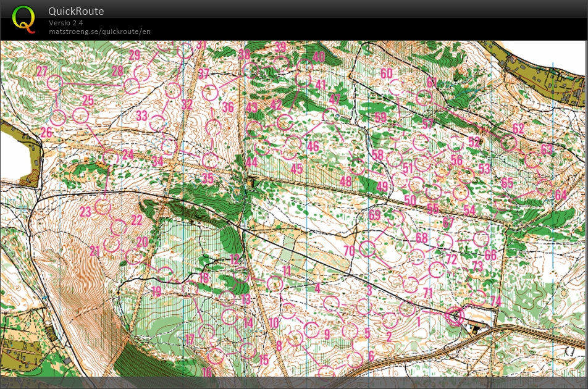Click control number 23 label

(85, 212)
